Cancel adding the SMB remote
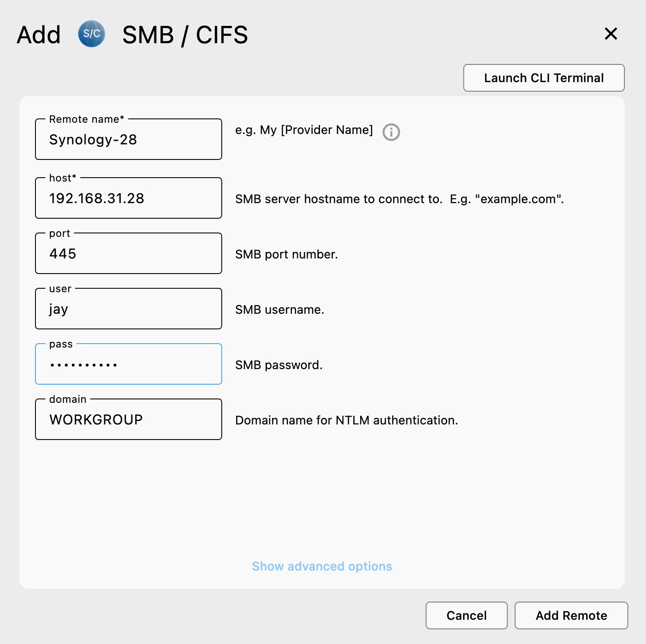Viewport: 646px width, 644px height. pos(466,615)
